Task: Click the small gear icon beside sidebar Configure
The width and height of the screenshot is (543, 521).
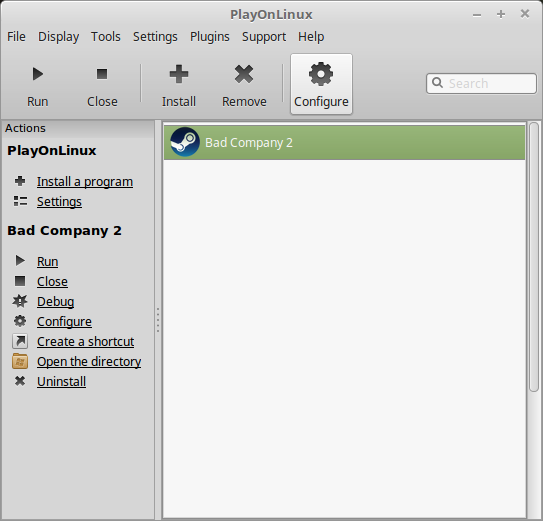Action: coord(20,321)
